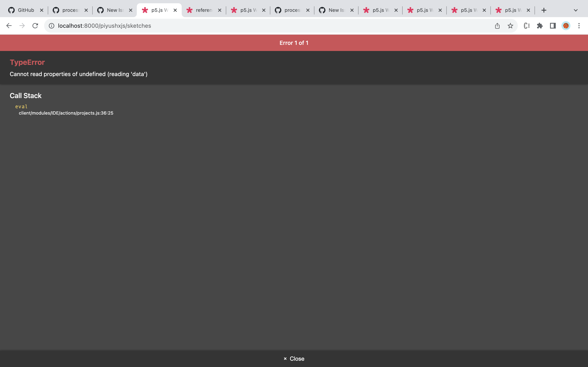Open the Chrome three-dot menu
588x367 pixels.
pos(579,25)
